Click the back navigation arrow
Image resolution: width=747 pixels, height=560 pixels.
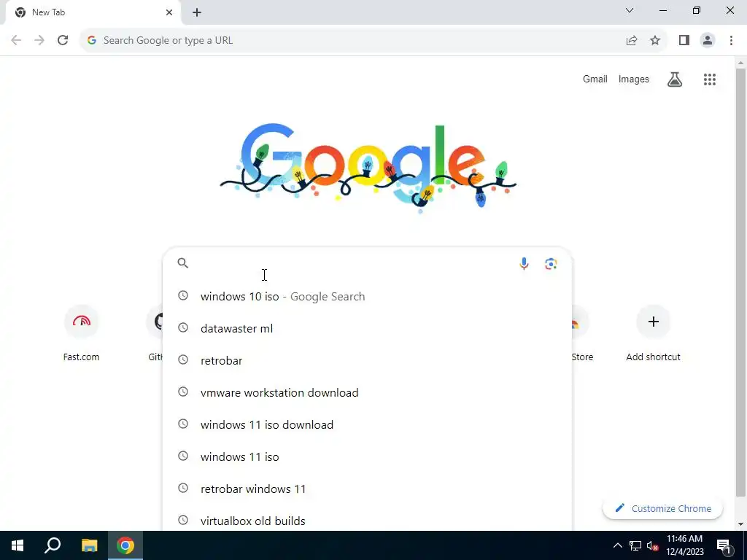click(x=16, y=41)
